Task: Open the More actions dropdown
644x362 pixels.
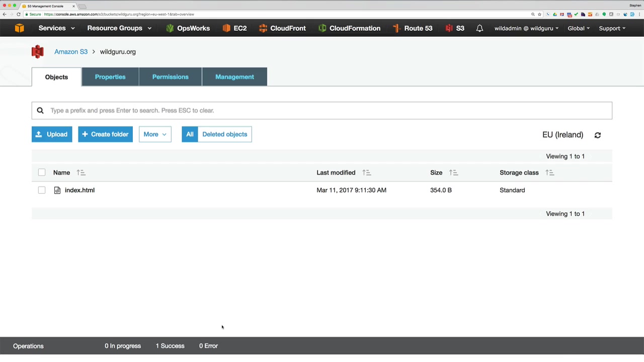Action: coord(155,134)
